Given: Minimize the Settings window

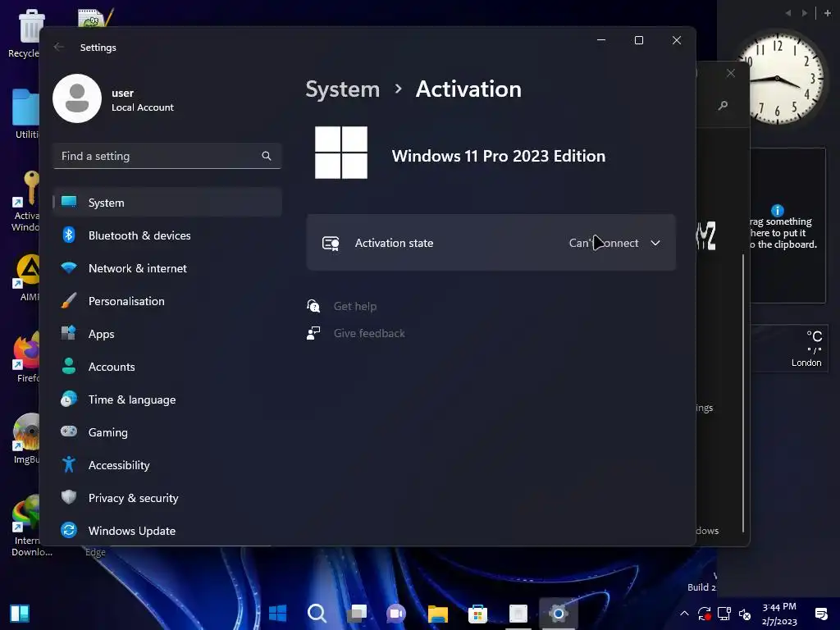Looking at the screenshot, I should click(x=601, y=40).
